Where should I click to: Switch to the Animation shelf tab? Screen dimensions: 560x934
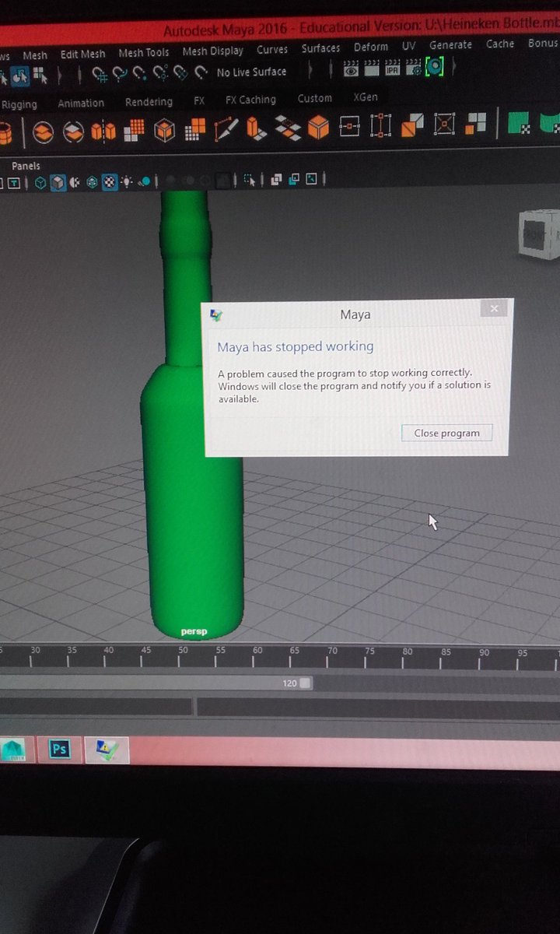click(81, 103)
